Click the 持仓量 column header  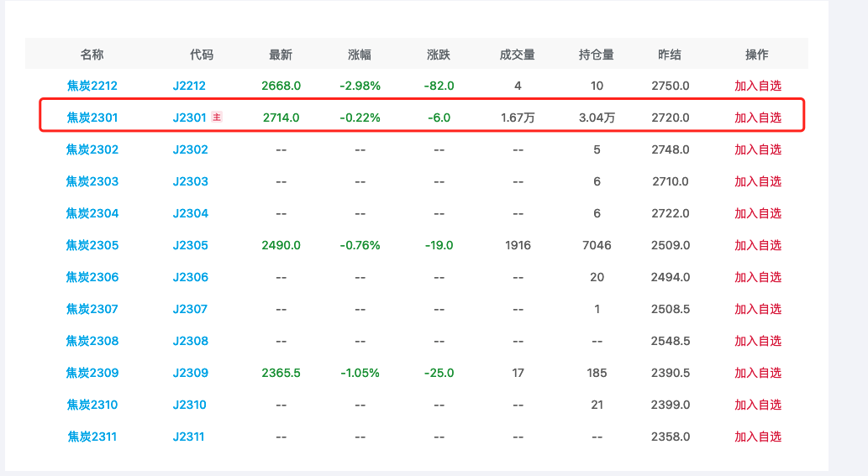pyautogui.click(x=597, y=55)
